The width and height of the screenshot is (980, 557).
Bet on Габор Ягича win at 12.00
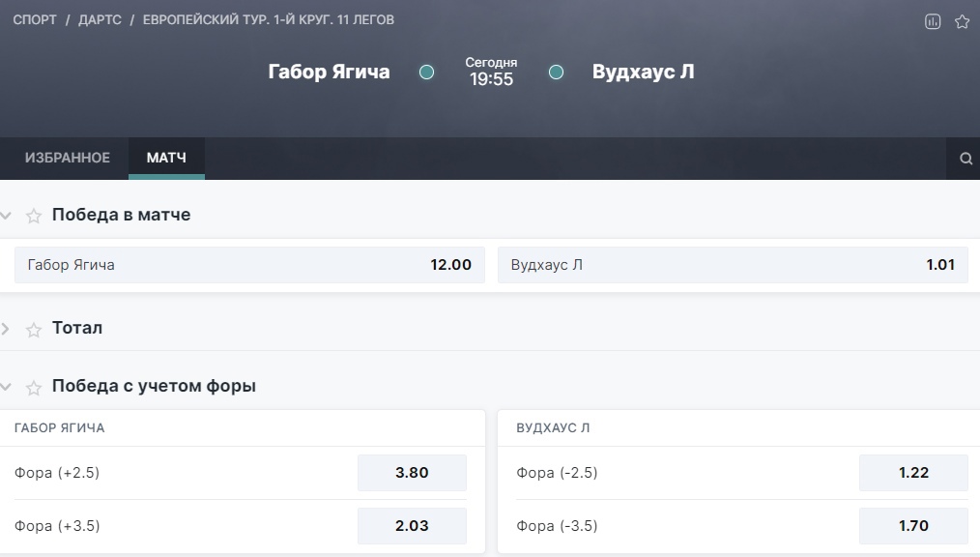249,265
